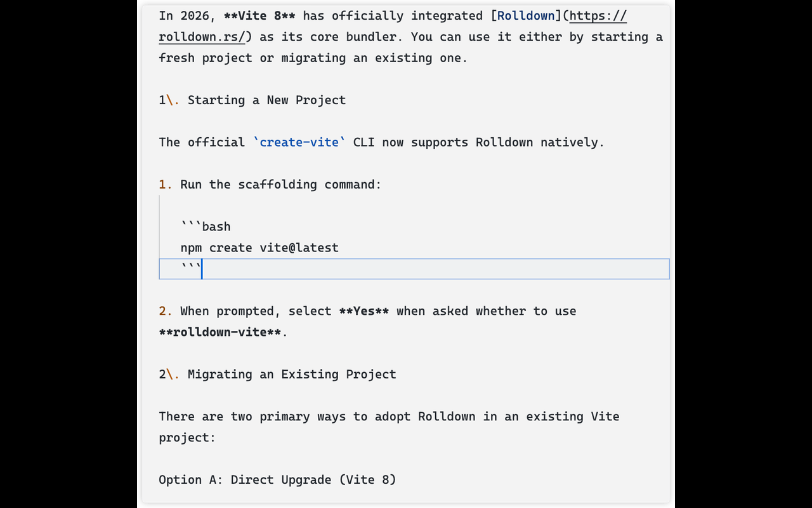812x508 pixels.
Task: Click the list number 1. marker
Action: pyautogui.click(x=166, y=185)
